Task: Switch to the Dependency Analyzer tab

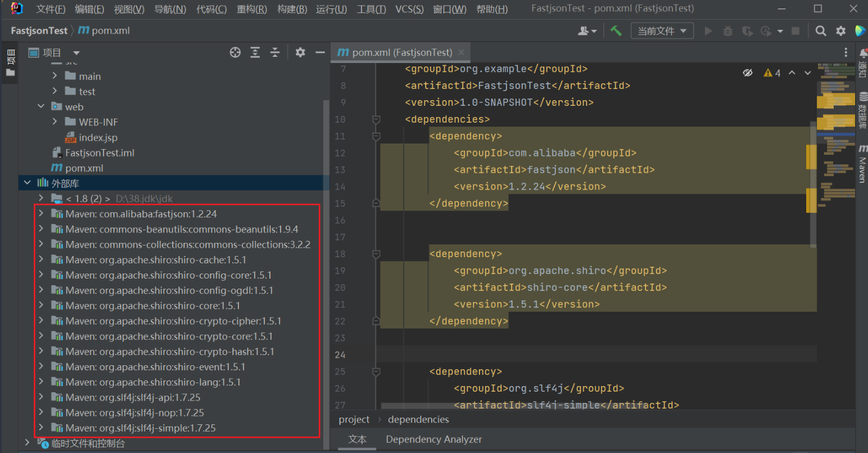Action: 433,439
